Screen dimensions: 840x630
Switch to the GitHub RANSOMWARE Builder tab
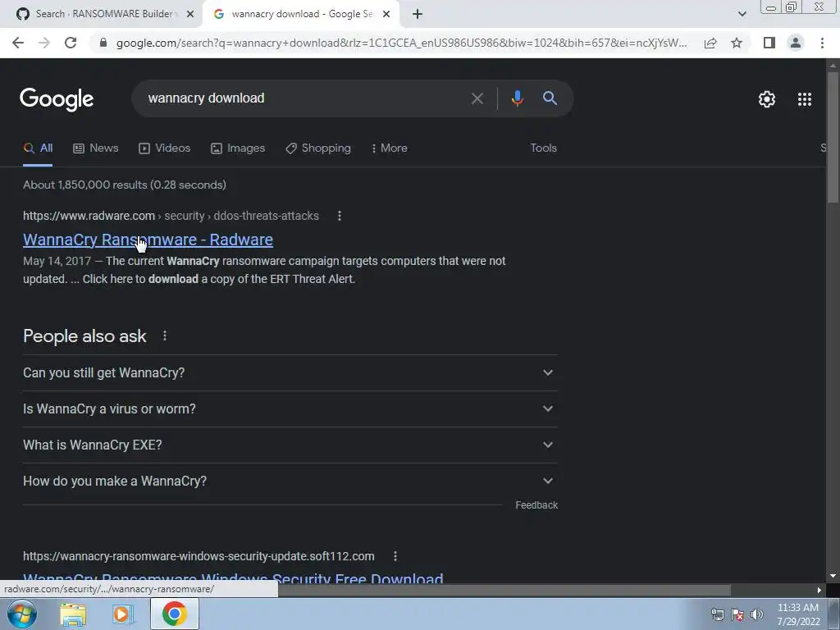[101, 14]
